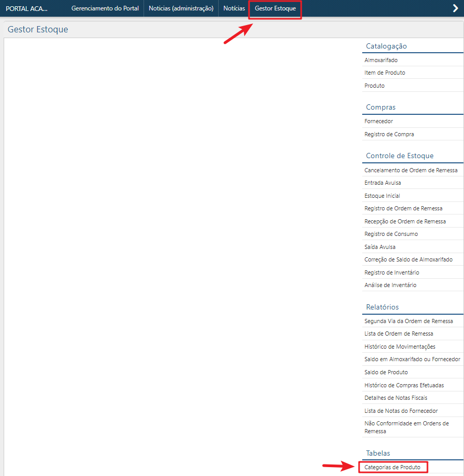Click the PORTAL ACA... home title
Viewport: 464px width, 476px height.
[27, 8]
